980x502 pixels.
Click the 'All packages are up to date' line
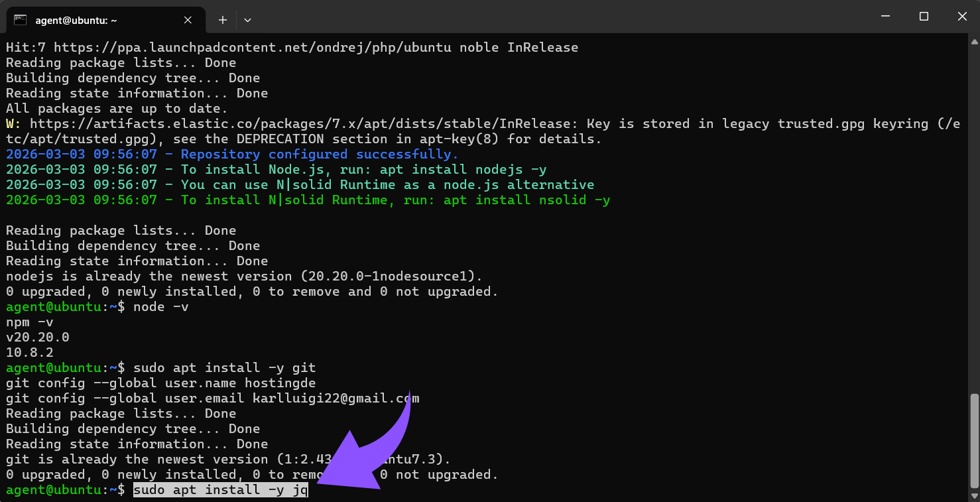pyautogui.click(x=116, y=108)
